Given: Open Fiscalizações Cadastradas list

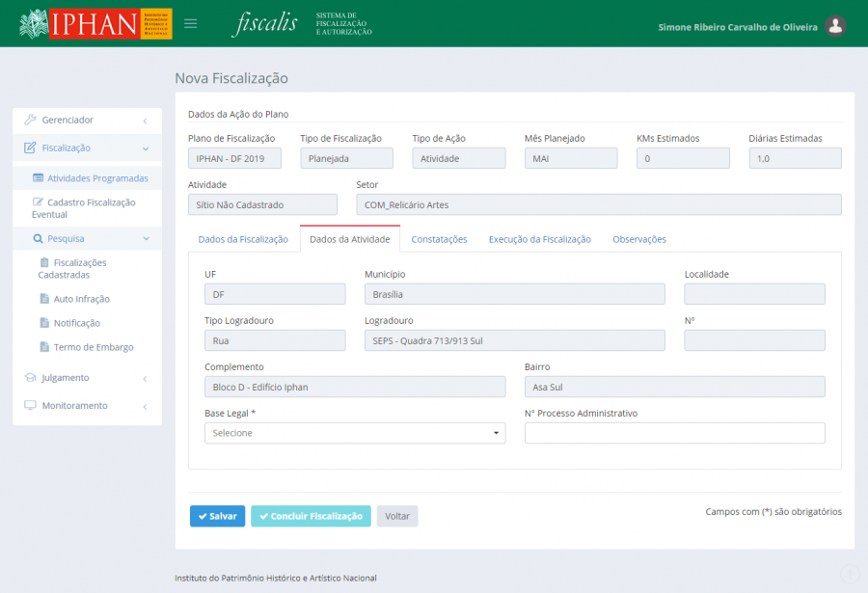Looking at the screenshot, I should click(79, 268).
